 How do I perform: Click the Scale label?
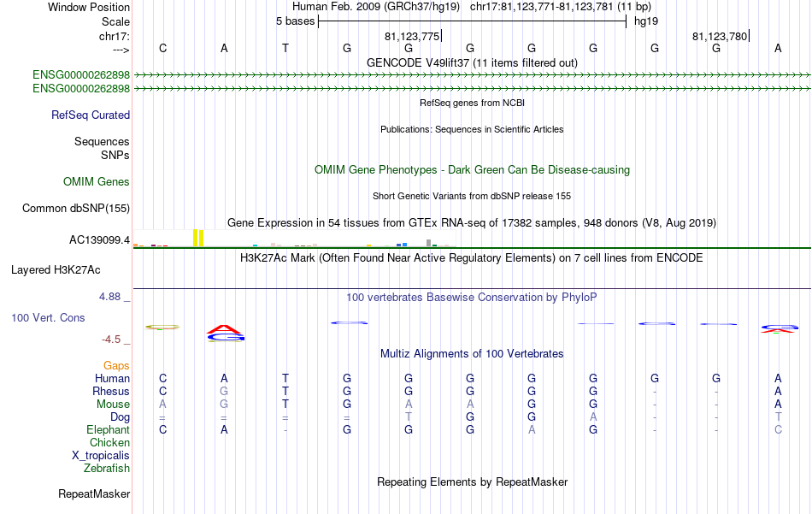[116, 21]
